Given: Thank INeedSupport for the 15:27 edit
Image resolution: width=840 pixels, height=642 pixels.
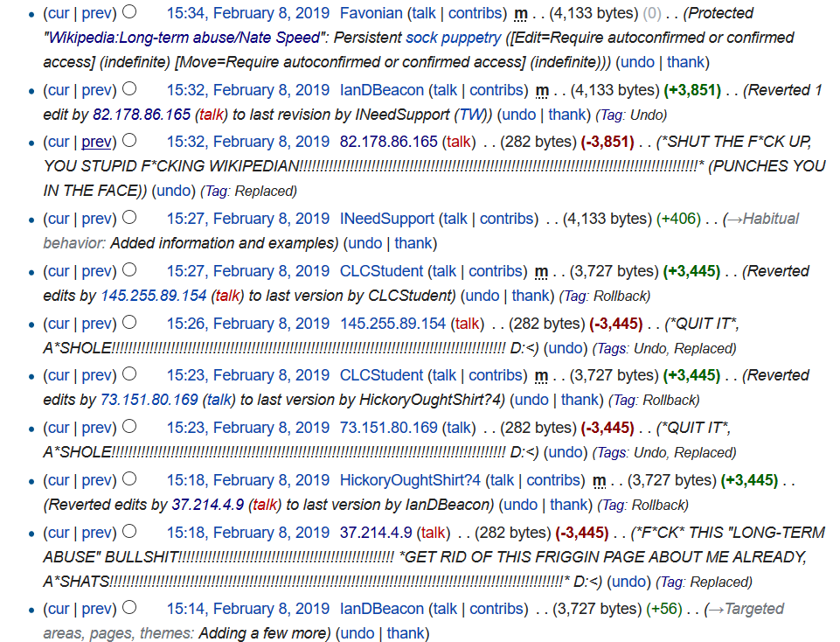Looking at the screenshot, I should tap(413, 243).
